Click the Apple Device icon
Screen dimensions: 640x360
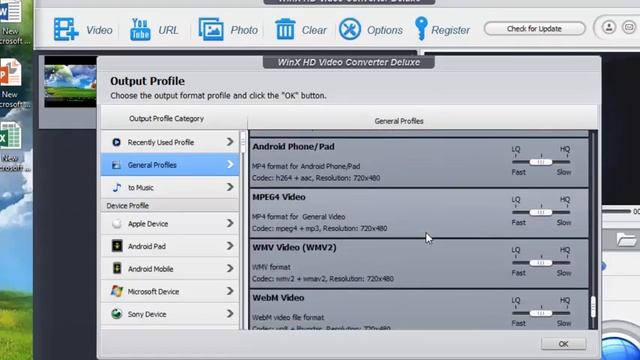click(x=117, y=224)
